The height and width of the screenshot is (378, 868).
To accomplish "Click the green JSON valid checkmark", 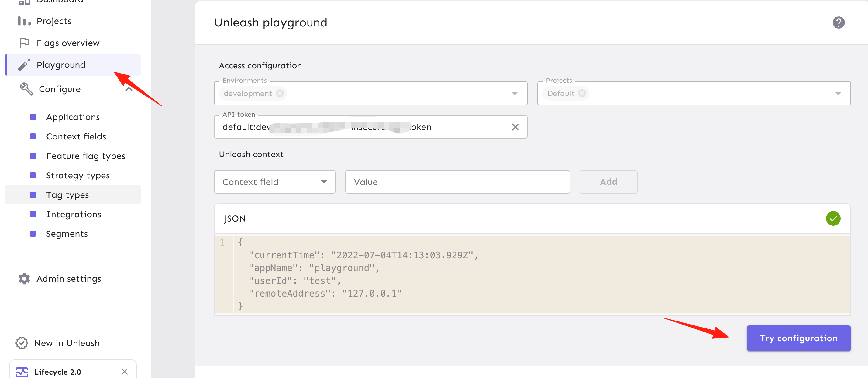I will point(833,219).
